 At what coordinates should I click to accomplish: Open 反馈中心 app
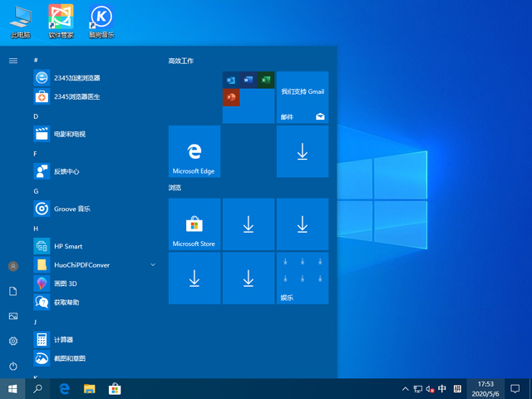click(x=95, y=171)
